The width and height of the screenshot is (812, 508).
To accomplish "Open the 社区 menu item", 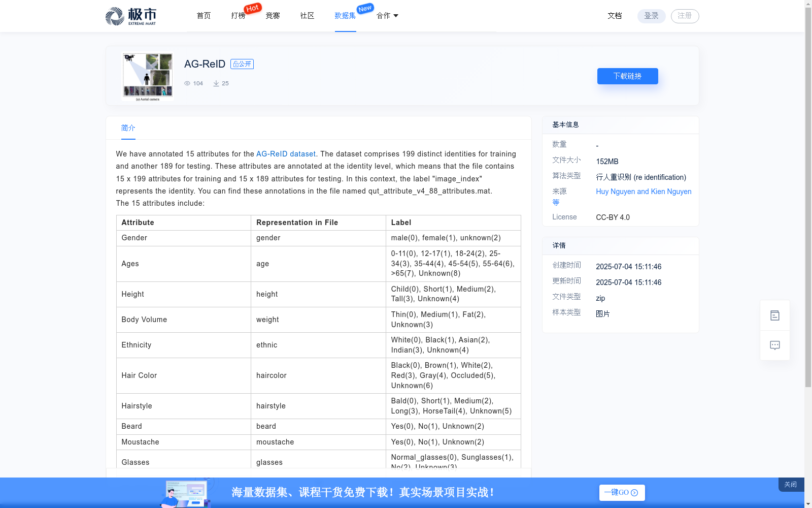I will [x=307, y=16].
